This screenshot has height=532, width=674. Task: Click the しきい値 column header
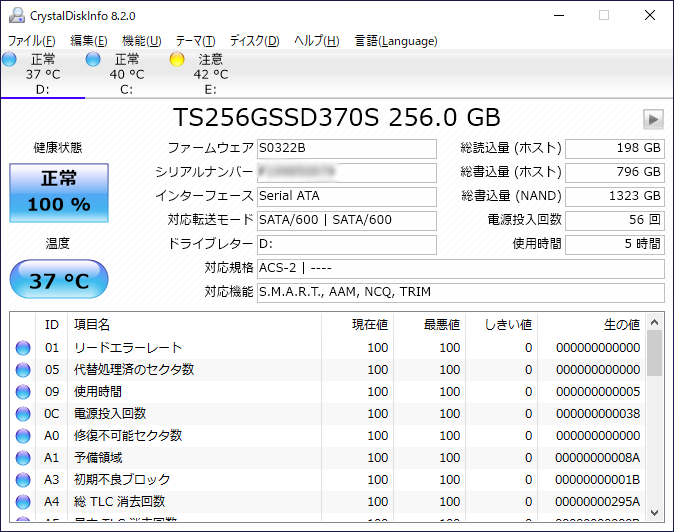point(502,324)
